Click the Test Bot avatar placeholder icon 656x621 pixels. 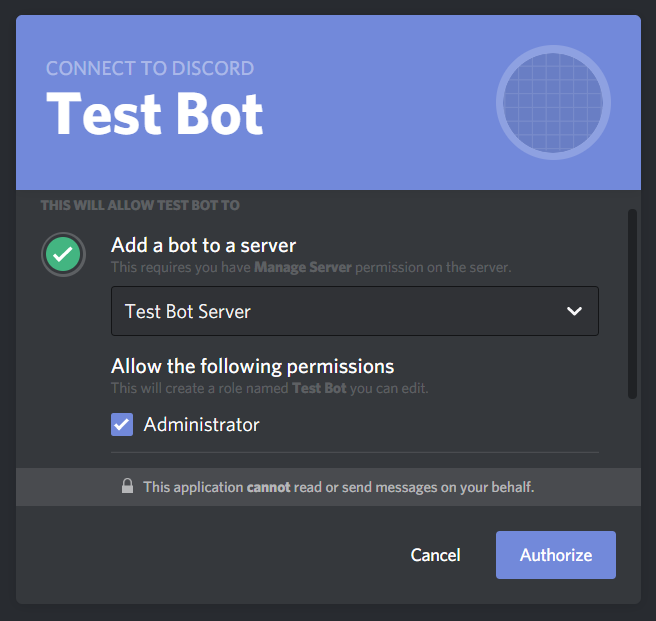(553, 102)
